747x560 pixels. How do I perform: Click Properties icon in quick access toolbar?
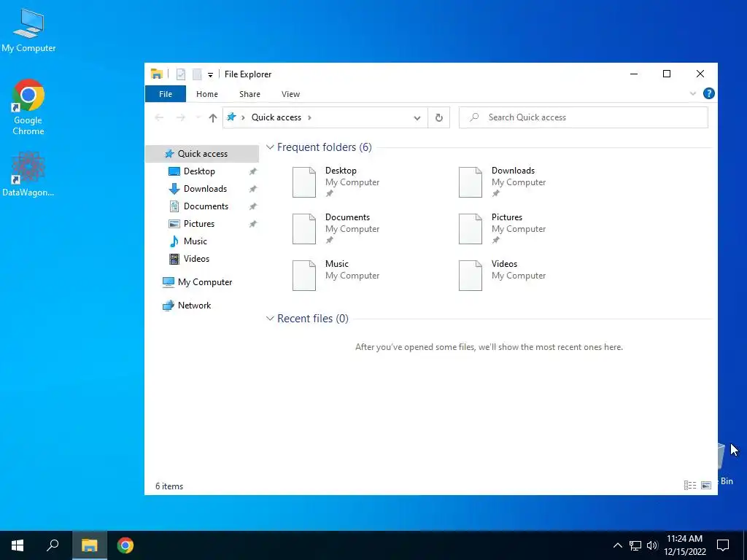point(181,74)
